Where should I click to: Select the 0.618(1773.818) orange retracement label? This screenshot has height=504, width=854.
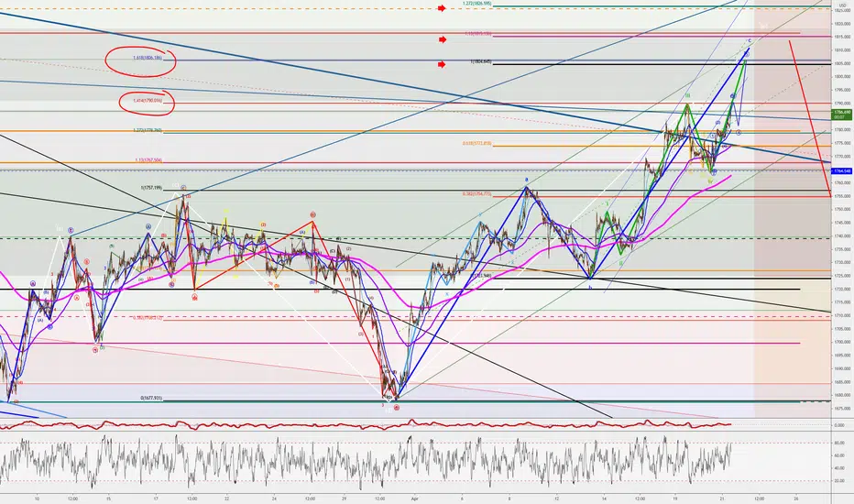pyautogui.click(x=476, y=143)
